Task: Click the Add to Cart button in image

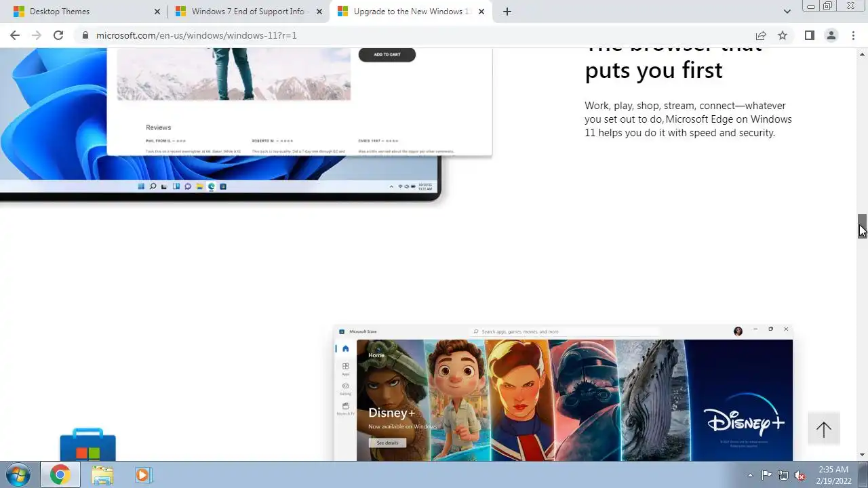Action: pyautogui.click(x=387, y=54)
